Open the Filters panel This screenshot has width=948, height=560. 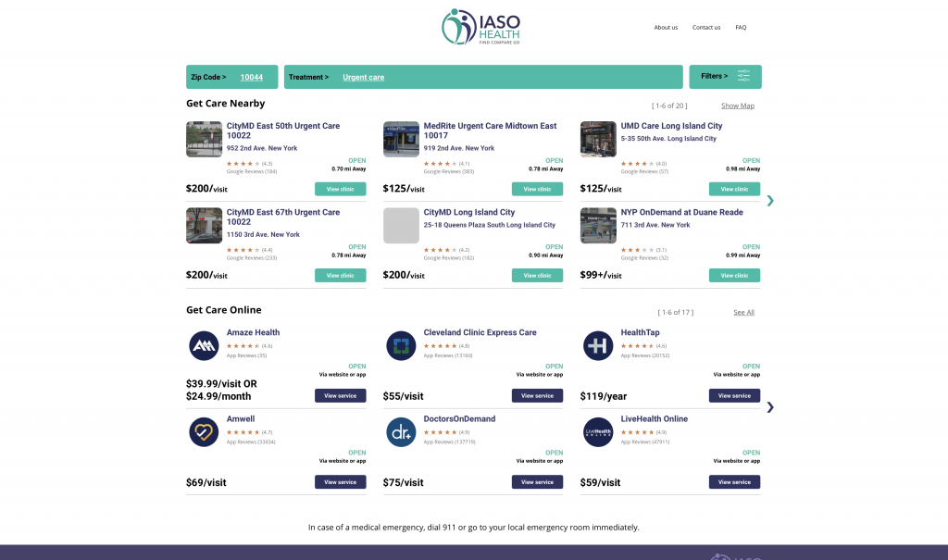(725, 77)
